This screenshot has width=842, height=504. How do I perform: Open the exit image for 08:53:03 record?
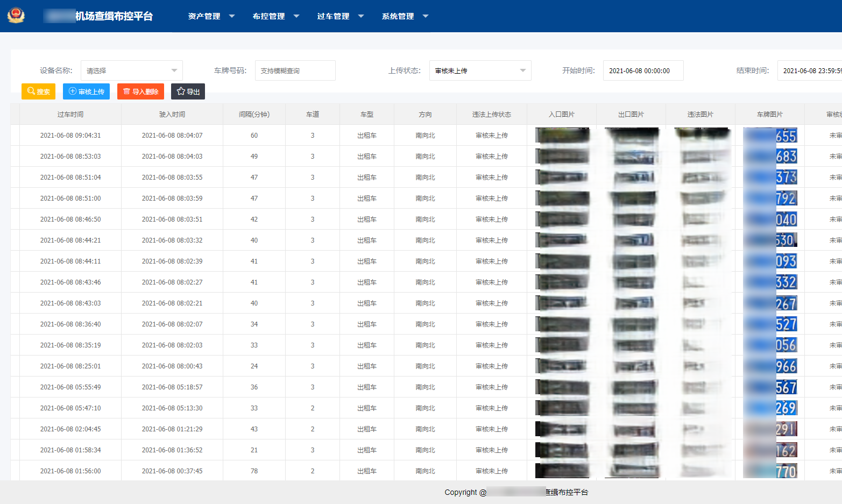click(x=632, y=157)
